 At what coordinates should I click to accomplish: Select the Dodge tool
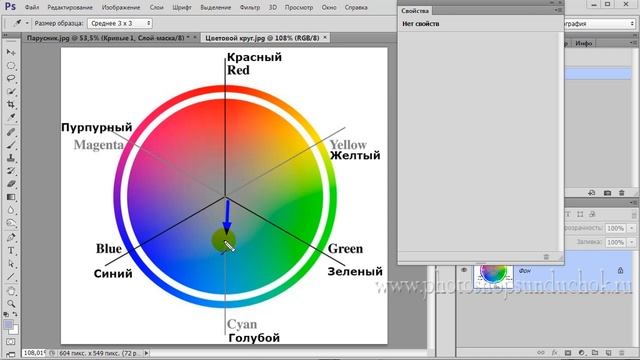pyautogui.click(x=11, y=223)
